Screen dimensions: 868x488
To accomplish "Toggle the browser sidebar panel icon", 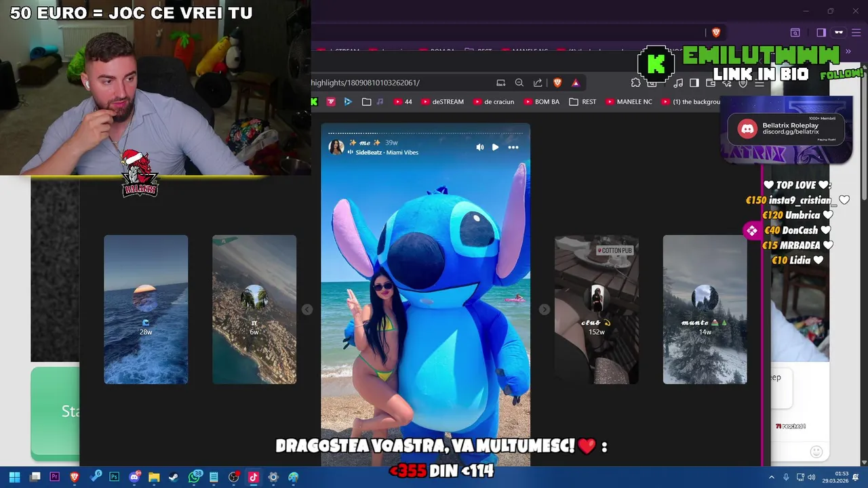I will tap(694, 83).
